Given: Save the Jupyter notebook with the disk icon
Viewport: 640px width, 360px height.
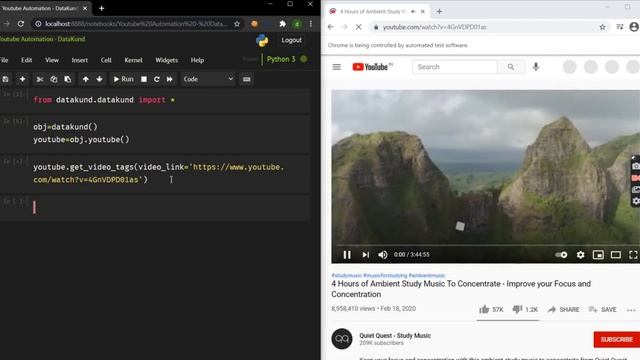Looking at the screenshot, I should [x=5, y=79].
